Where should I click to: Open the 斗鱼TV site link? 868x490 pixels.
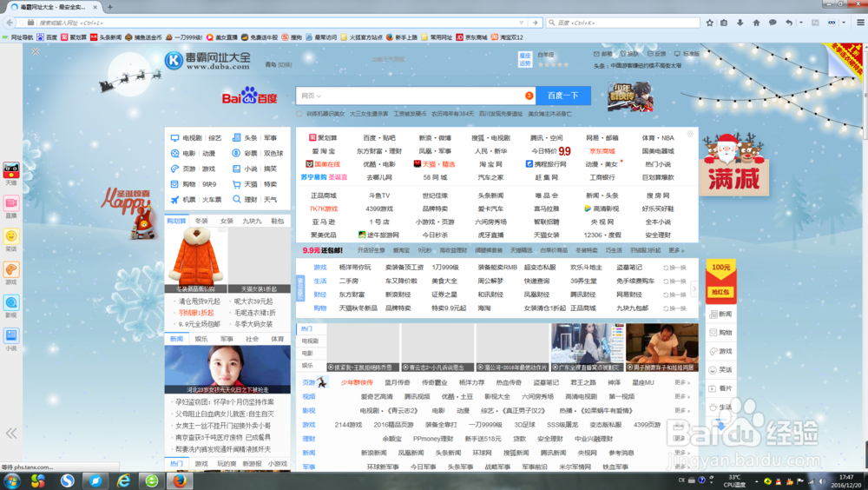379,195
